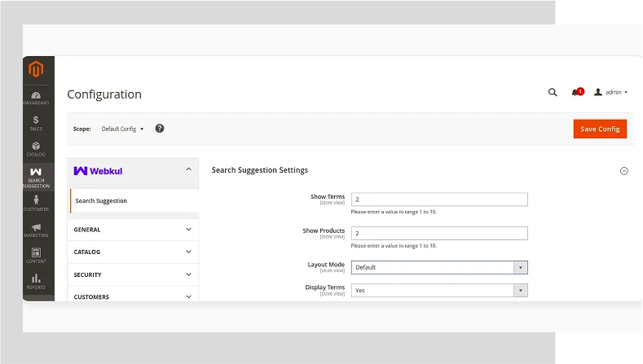Image resolution: width=643 pixels, height=364 pixels.
Task: Open the Reports sidebar icon
Action: point(36,282)
